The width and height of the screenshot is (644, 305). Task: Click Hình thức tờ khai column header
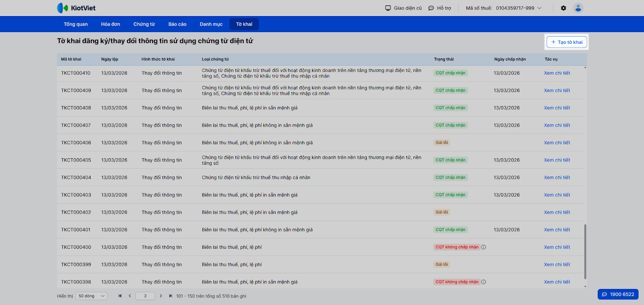pos(158,59)
